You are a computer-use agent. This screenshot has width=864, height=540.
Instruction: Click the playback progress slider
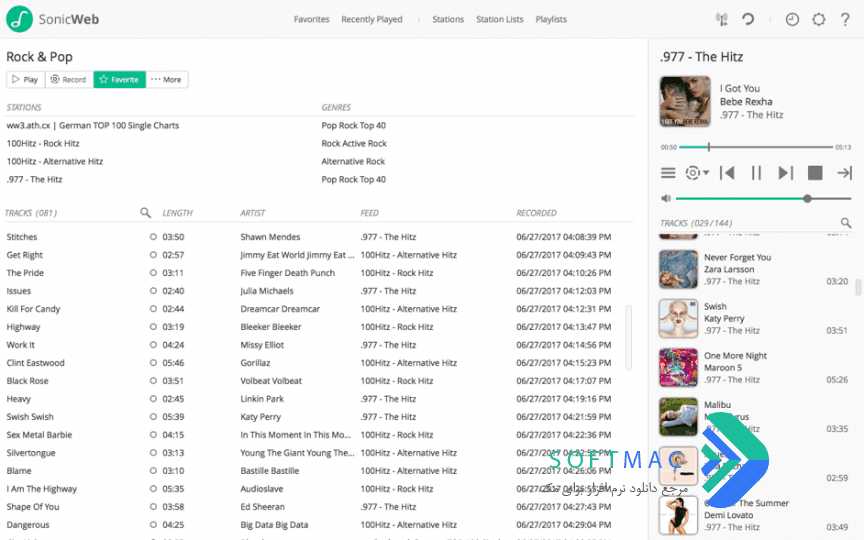pyautogui.click(x=755, y=147)
